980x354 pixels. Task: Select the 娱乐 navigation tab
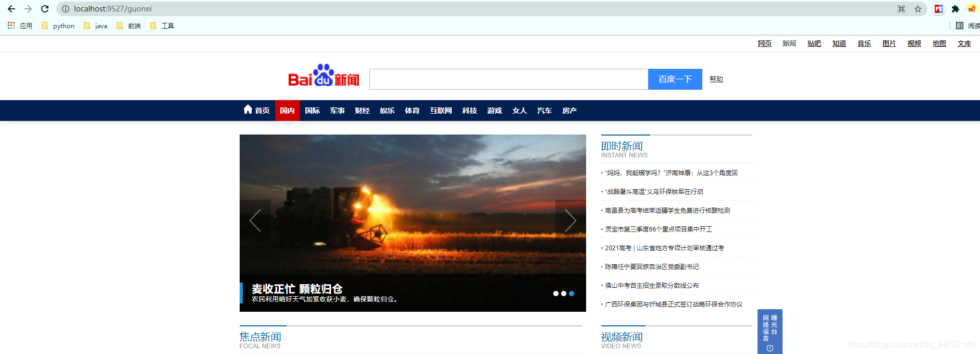coord(388,111)
